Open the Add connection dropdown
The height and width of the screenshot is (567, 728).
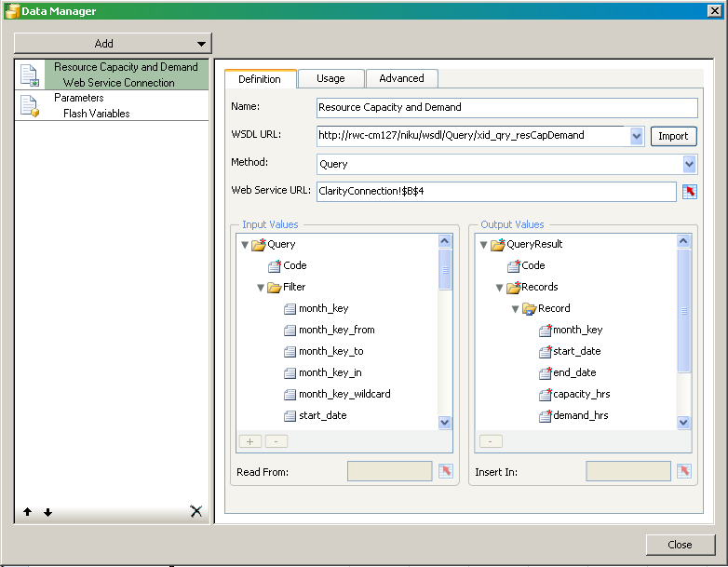pos(201,44)
